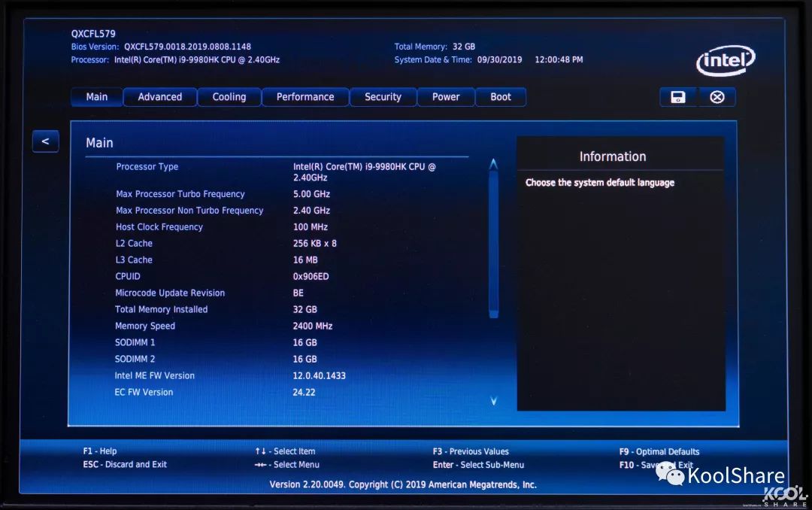The image size is (812, 510).
Task: Click the main list scrollbar thumb
Action: (x=493, y=244)
